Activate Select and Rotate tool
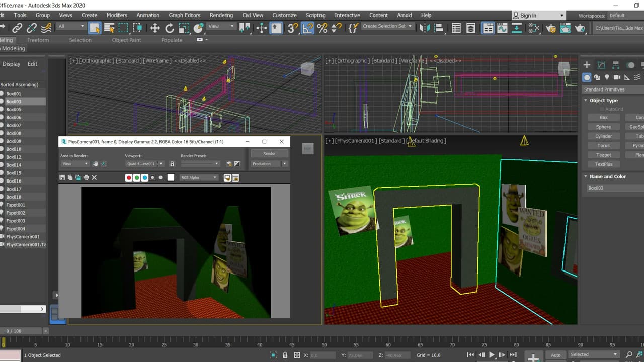The width and height of the screenshot is (644, 362). [x=170, y=28]
